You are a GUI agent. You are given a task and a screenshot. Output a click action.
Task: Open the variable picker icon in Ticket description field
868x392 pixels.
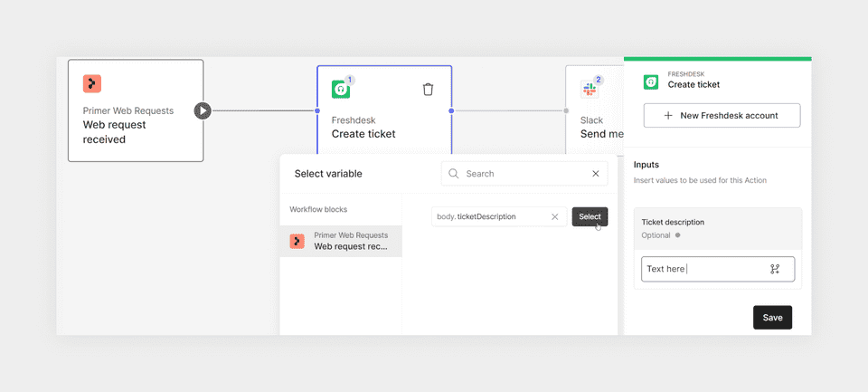click(x=775, y=269)
